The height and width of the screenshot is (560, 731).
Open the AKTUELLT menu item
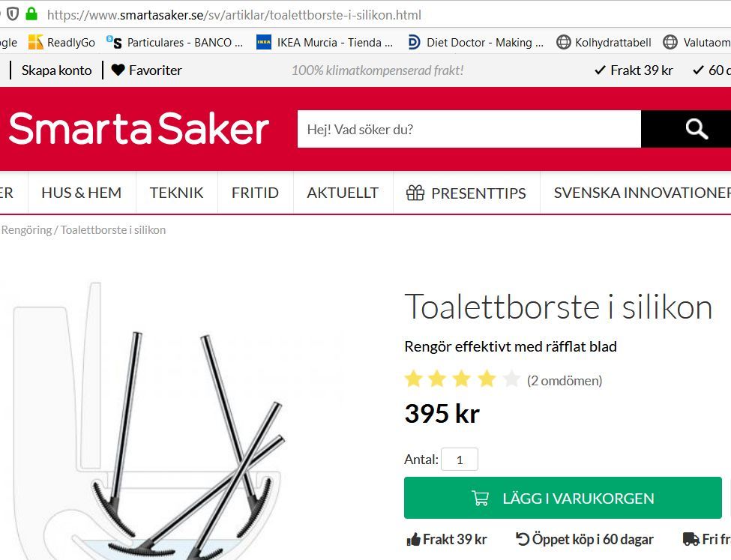pyautogui.click(x=343, y=193)
